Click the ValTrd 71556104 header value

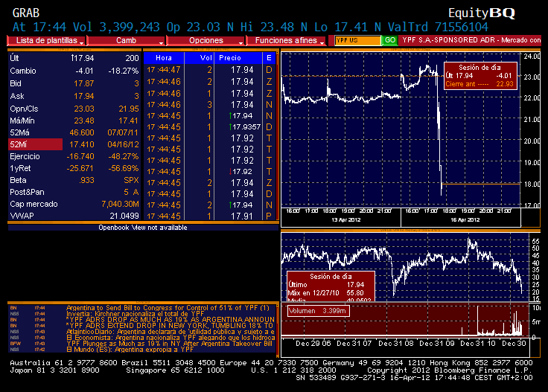(438, 28)
